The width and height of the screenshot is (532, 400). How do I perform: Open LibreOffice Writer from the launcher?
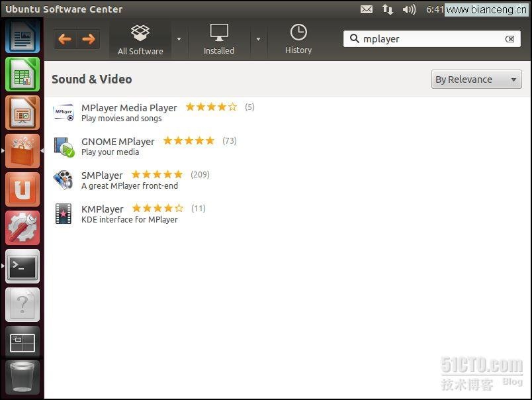pos(22,36)
